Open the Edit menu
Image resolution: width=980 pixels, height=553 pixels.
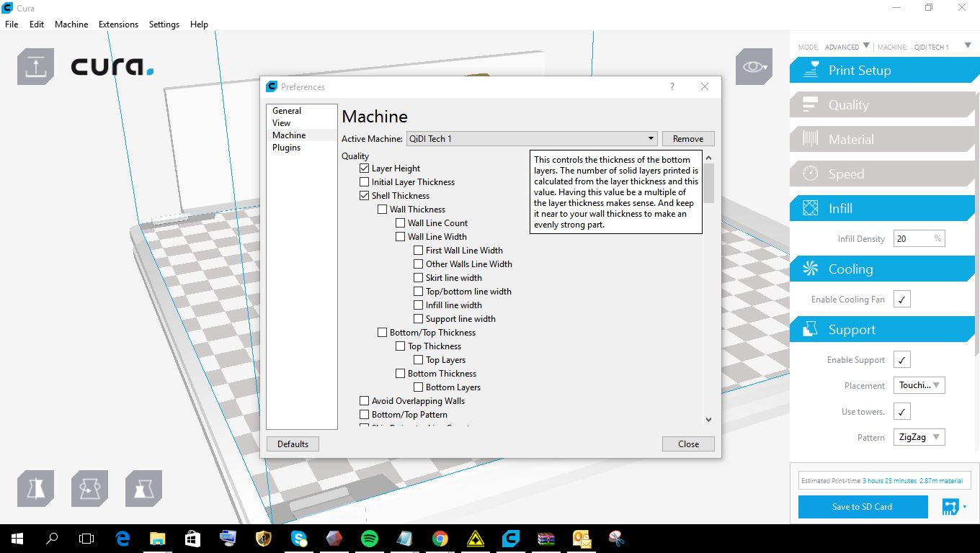(x=37, y=24)
